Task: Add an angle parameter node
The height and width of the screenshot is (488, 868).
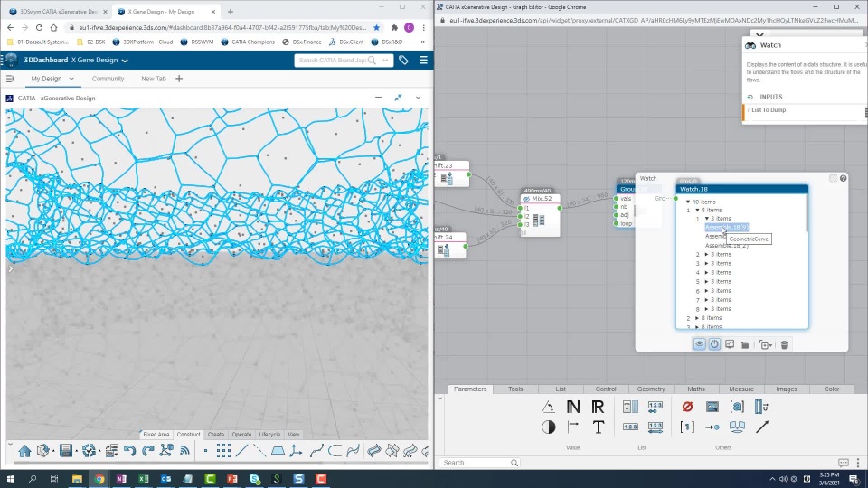Action: pyautogui.click(x=548, y=407)
